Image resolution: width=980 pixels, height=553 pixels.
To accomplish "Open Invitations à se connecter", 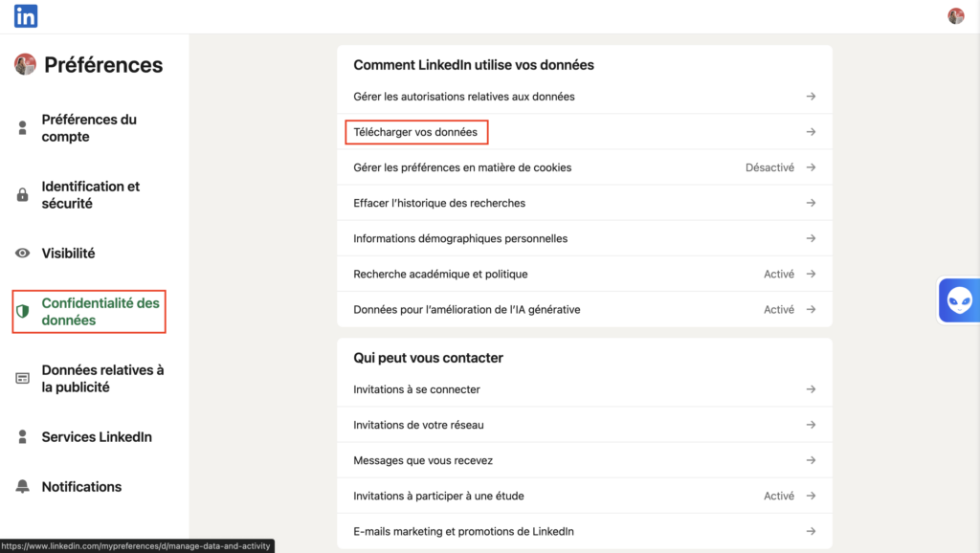I will pyautogui.click(x=585, y=389).
